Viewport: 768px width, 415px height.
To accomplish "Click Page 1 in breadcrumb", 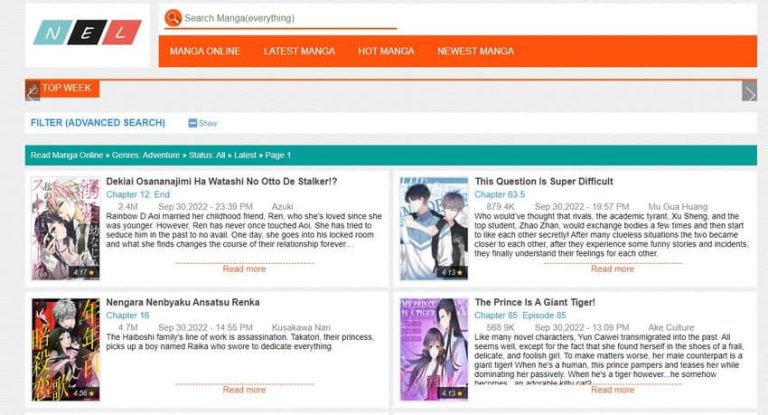I will [x=278, y=155].
